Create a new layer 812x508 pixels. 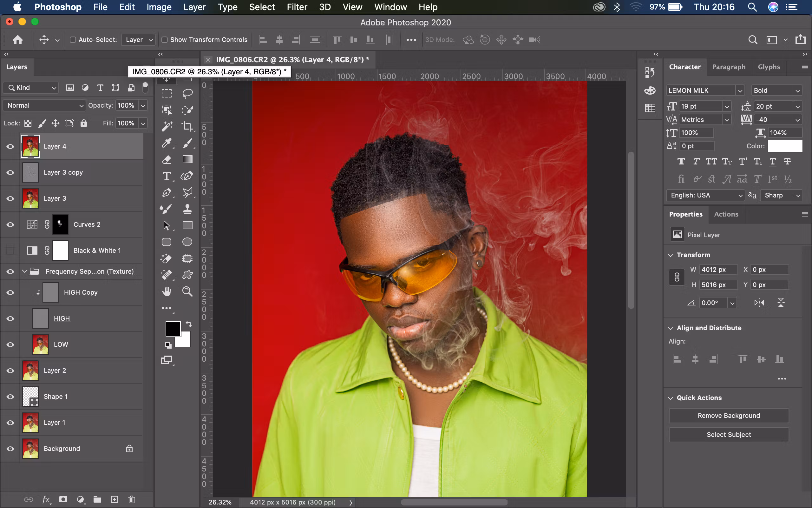point(115,500)
